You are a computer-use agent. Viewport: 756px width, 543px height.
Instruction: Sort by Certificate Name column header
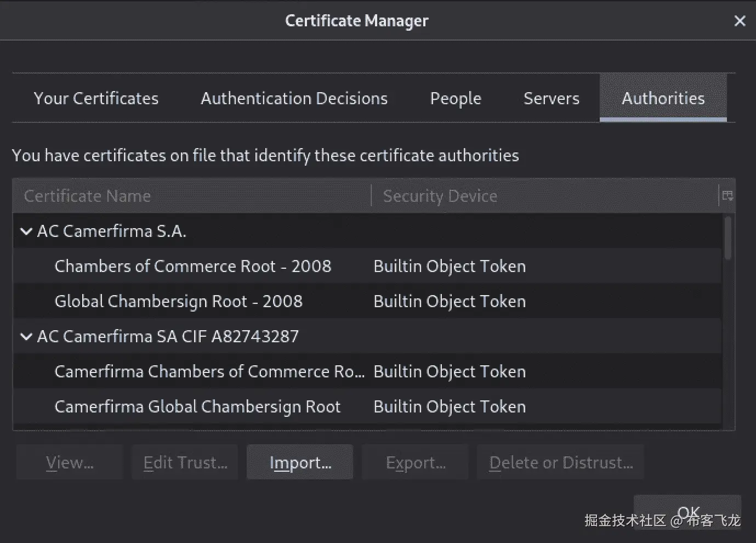coord(192,196)
